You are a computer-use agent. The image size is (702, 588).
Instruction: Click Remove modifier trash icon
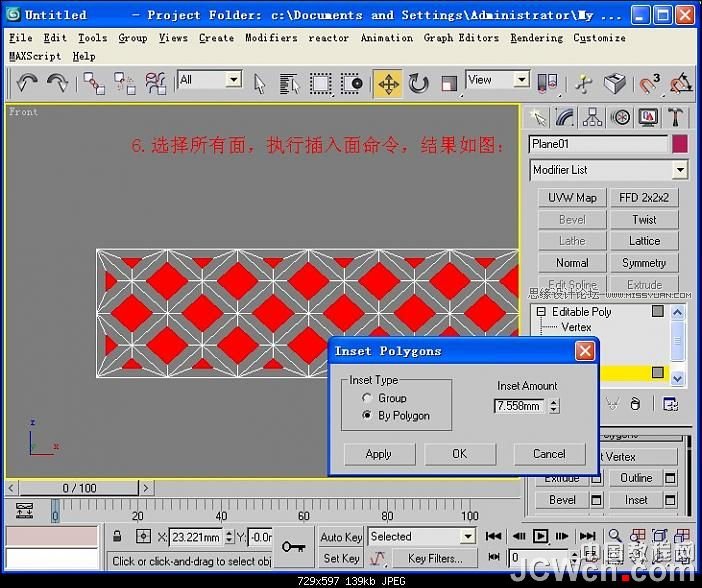634,404
